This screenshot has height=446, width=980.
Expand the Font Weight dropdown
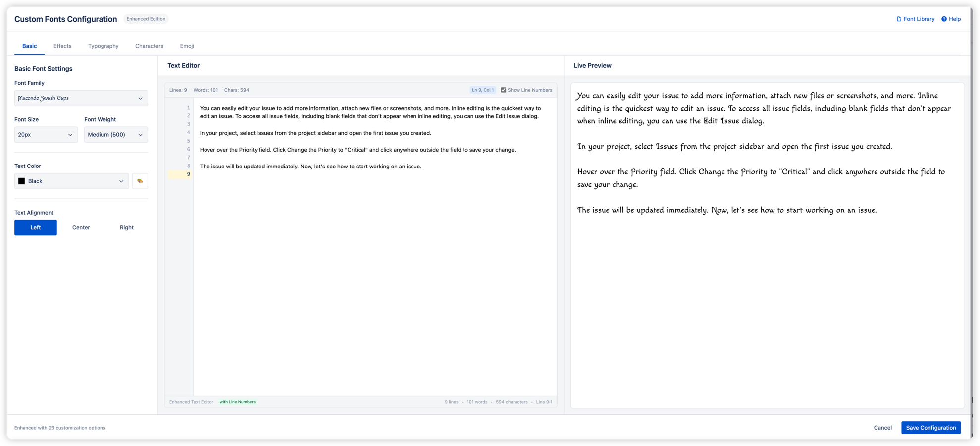click(x=115, y=134)
